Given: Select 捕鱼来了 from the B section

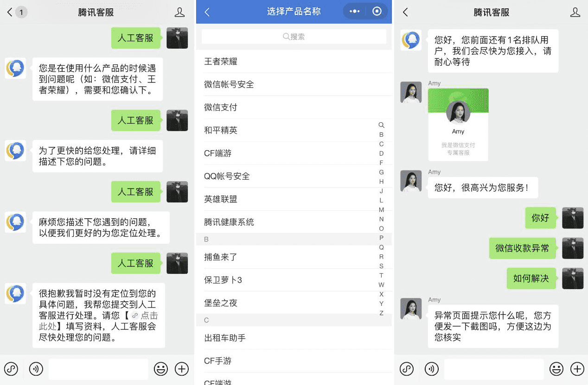Looking at the screenshot, I should [294, 257].
